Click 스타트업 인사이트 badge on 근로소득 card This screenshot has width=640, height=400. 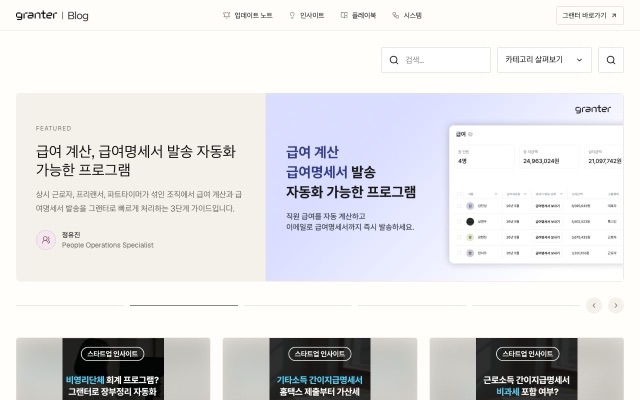click(x=527, y=354)
